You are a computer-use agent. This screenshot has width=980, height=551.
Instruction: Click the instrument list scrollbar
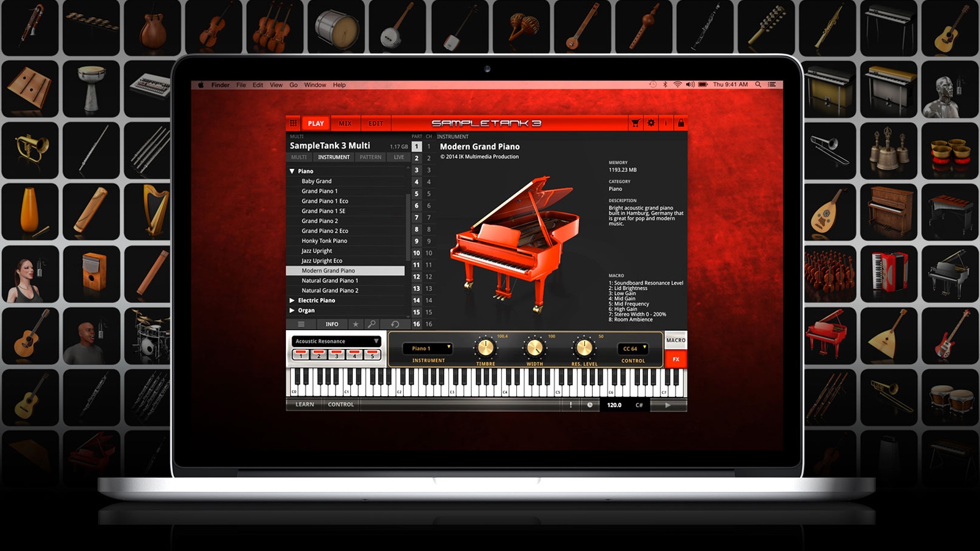408,227
